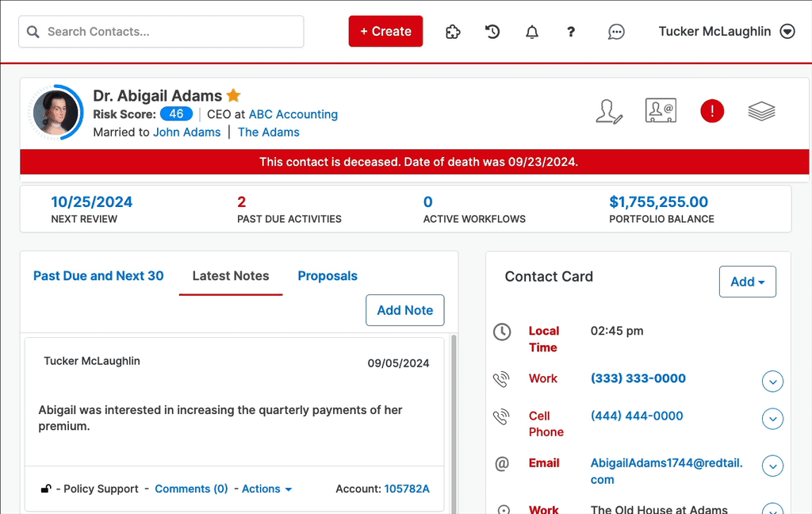Open the notifications bell
This screenshot has height=514, width=812.
[532, 32]
